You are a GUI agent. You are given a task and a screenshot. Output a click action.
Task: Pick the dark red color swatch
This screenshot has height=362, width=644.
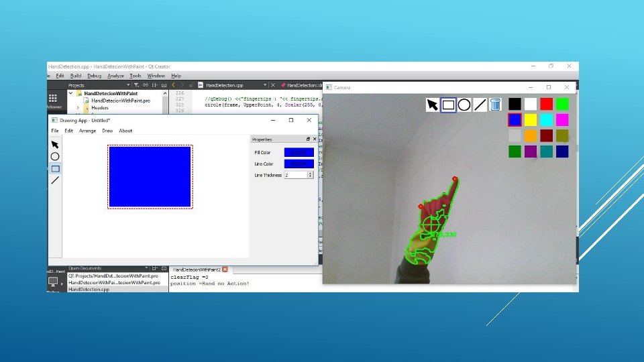click(x=546, y=135)
